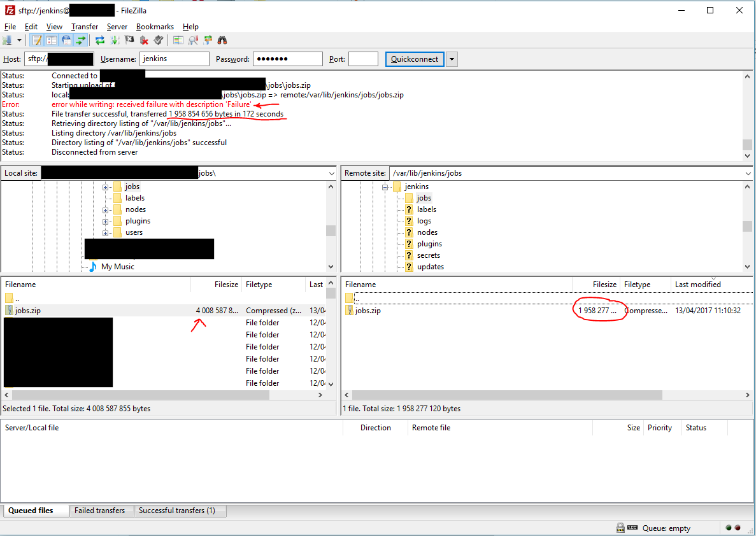Click the colored-rows list toolbar icon
This screenshot has width=756, height=536.
point(178,41)
